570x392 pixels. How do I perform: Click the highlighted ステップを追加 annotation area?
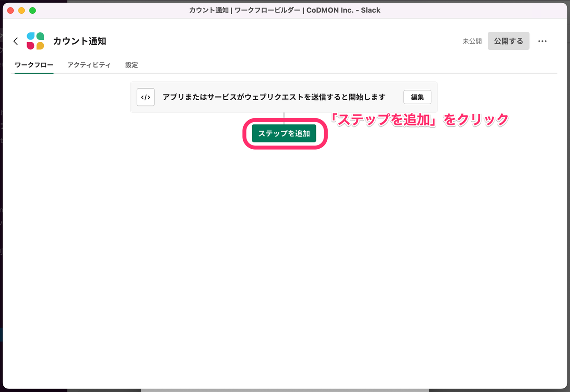coord(284,134)
